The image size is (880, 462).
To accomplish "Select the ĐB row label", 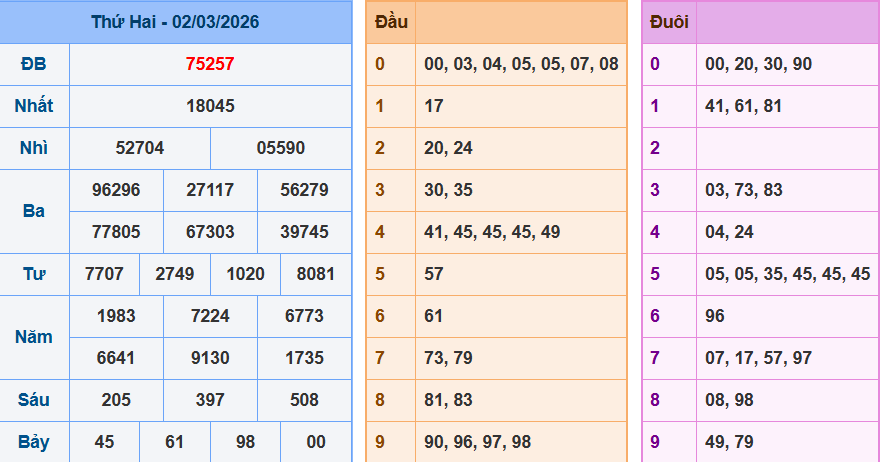I will pyautogui.click(x=34, y=64).
